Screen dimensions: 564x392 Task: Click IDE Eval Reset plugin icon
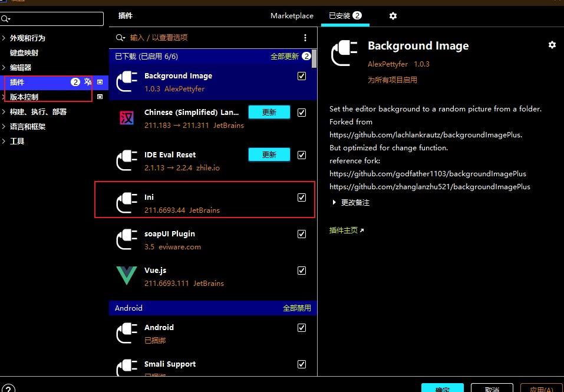click(127, 160)
